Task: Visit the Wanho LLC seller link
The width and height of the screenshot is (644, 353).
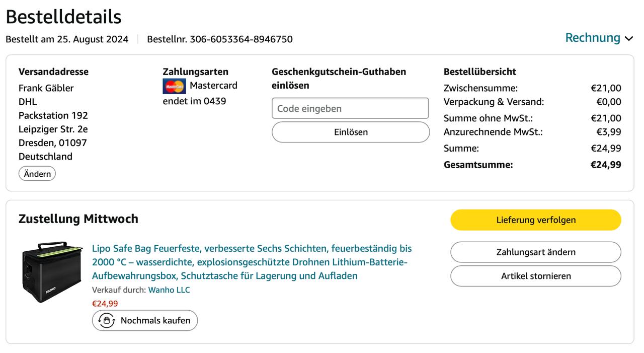Action: tap(169, 290)
